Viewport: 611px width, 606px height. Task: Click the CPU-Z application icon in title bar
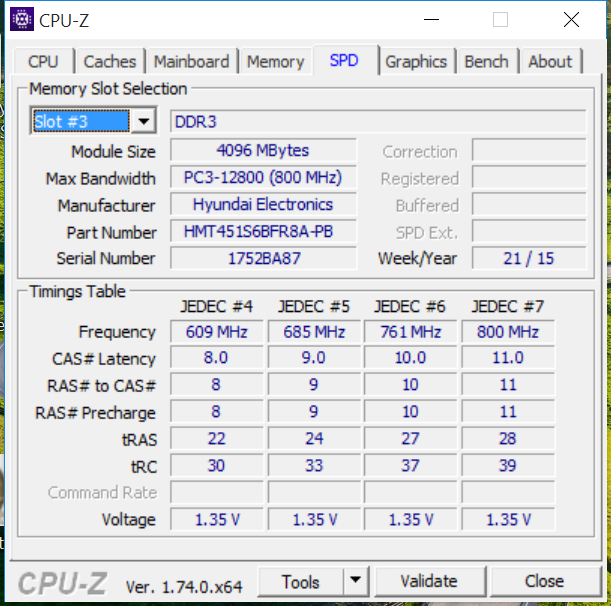tap(22, 19)
